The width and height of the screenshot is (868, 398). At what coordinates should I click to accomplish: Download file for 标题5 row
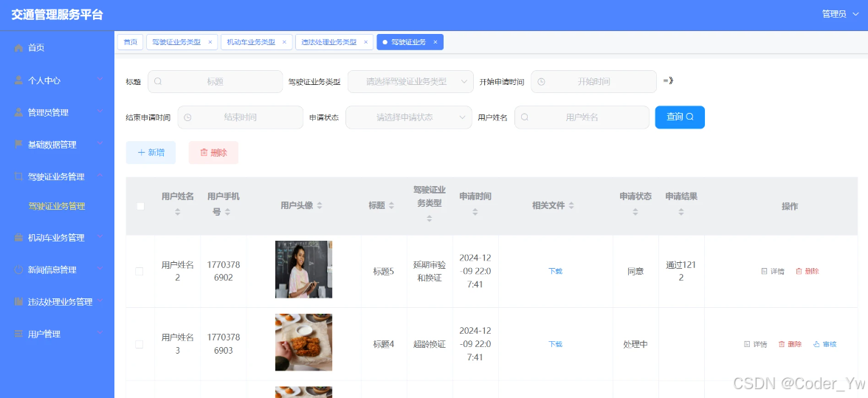click(x=555, y=271)
